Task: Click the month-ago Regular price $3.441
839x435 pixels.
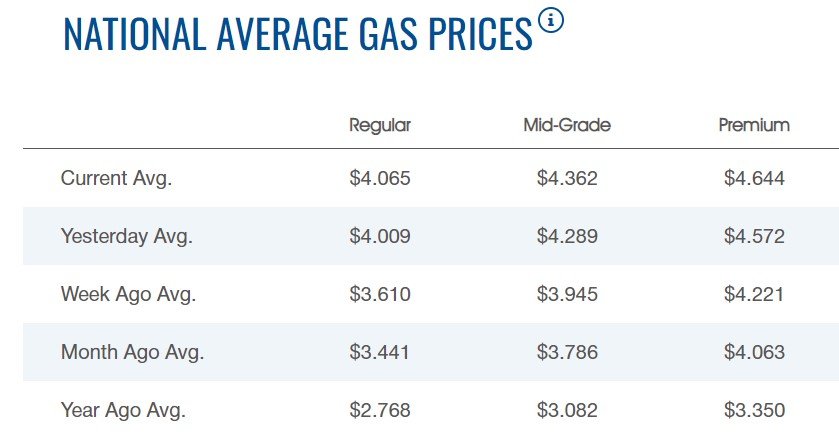Action: tap(380, 352)
